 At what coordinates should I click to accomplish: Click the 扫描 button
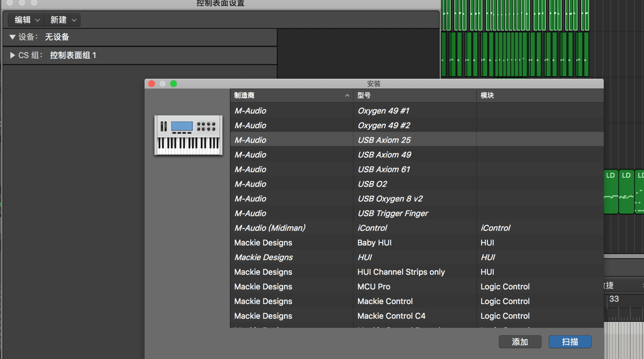click(x=570, y=342)
